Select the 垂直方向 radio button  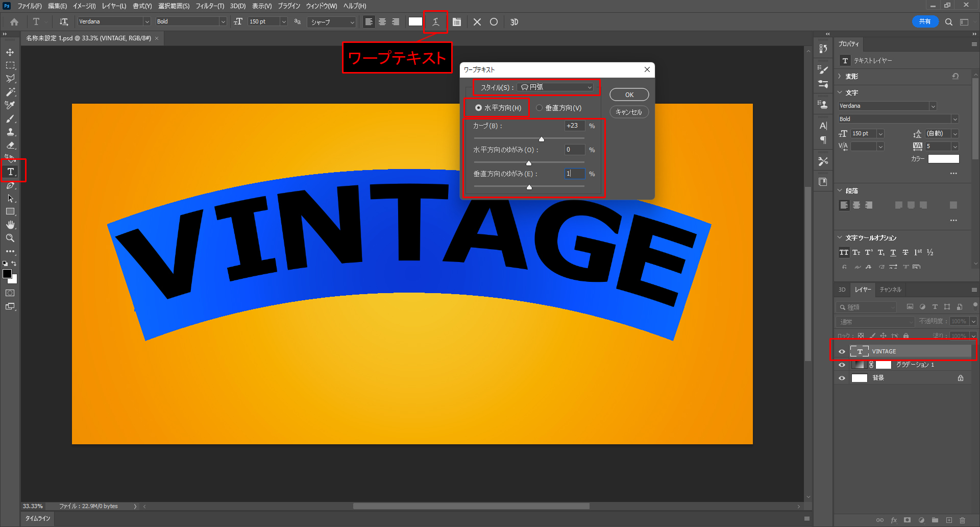point(540,108)
